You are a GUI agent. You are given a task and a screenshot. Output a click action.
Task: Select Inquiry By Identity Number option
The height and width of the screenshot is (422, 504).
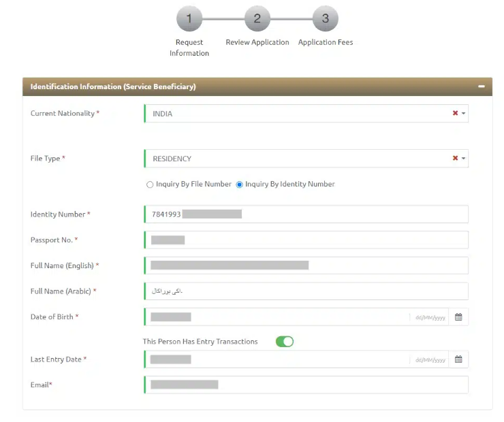240,184
